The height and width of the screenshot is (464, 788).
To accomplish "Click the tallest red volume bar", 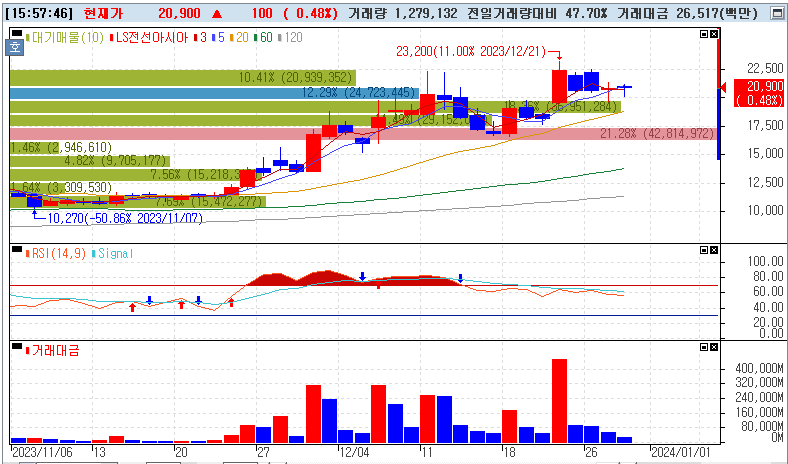I will tap(559, 401).
